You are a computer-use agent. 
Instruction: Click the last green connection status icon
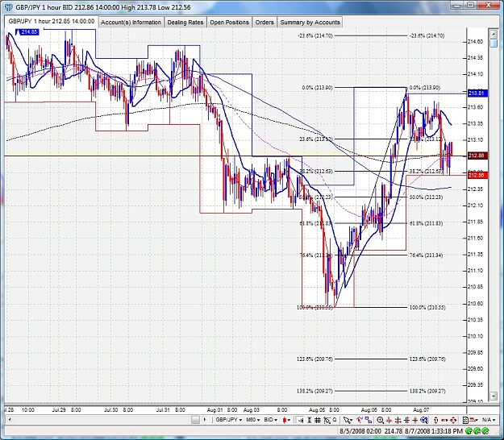485,431
